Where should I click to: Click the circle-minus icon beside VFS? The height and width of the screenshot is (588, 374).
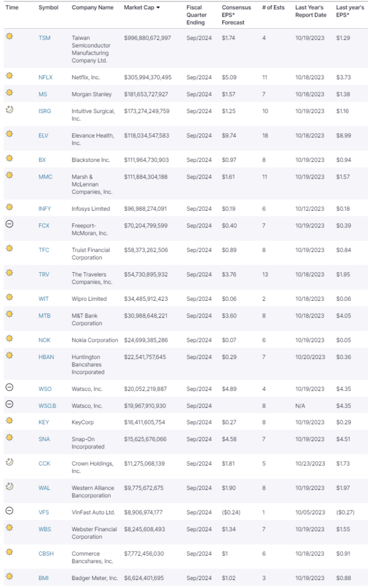(x=9, y=510)
